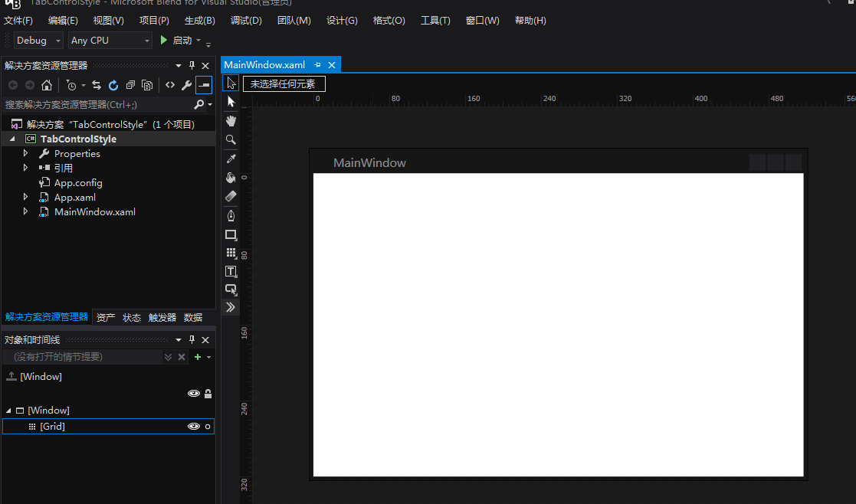The width and height of the screenshot is (856, 504).
Task: Switch to the 状态 tab
Action: tap(132, 317)
